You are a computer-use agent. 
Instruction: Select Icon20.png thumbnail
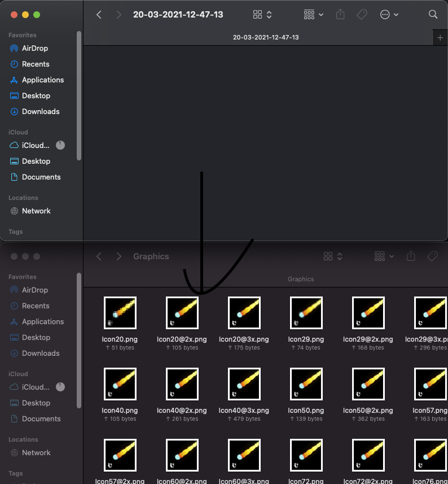tap(120, 313)
